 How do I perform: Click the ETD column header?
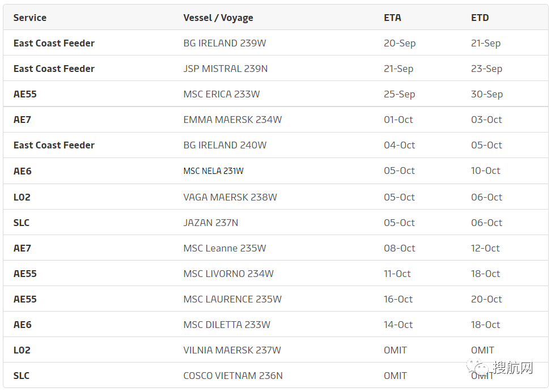coord(480,18)
